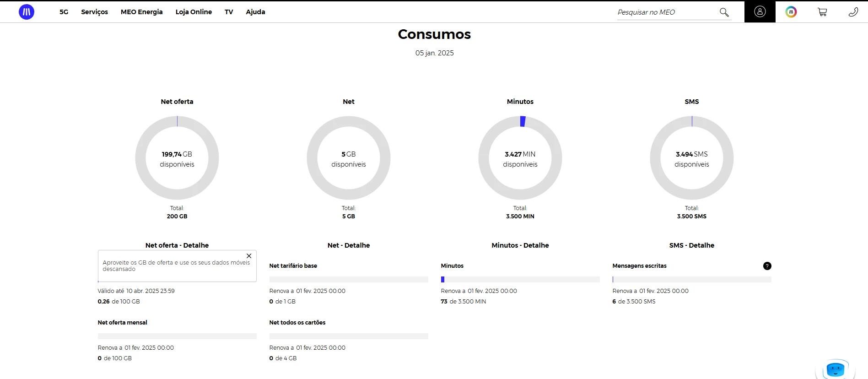Click the 6 de 3.500 SMS text
Viewport: 868px width, 379px height.
(x=634, y=302)
